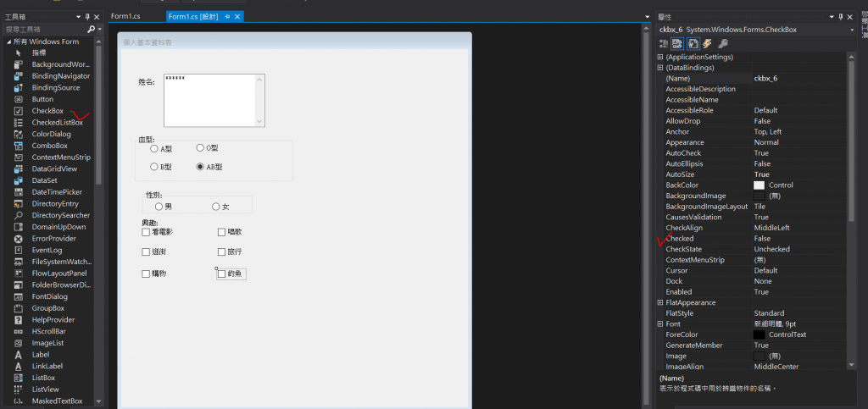Choose BindingNavigator from the toolbox

[x=53, y=76]
